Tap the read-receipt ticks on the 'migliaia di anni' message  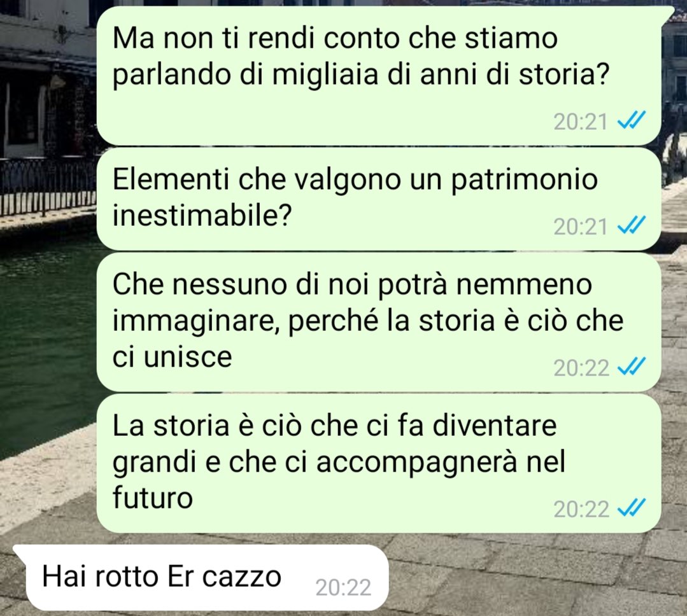coord(632,121)
